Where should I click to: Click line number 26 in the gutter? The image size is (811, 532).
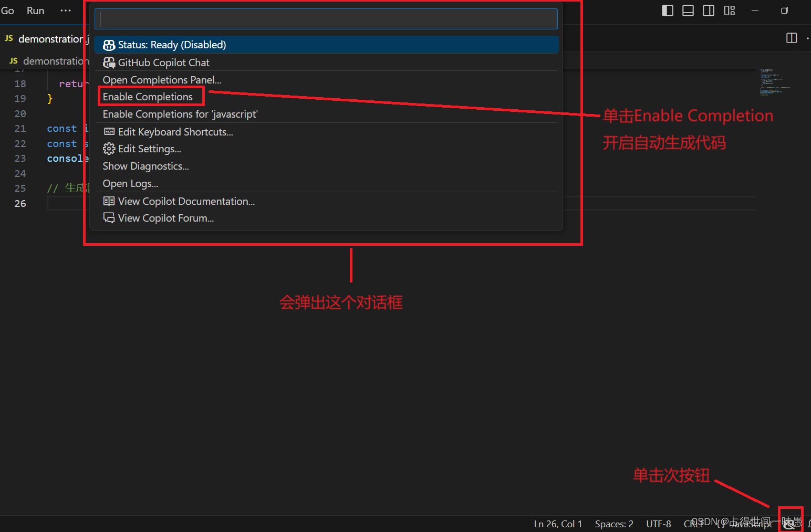click(20, 203)
